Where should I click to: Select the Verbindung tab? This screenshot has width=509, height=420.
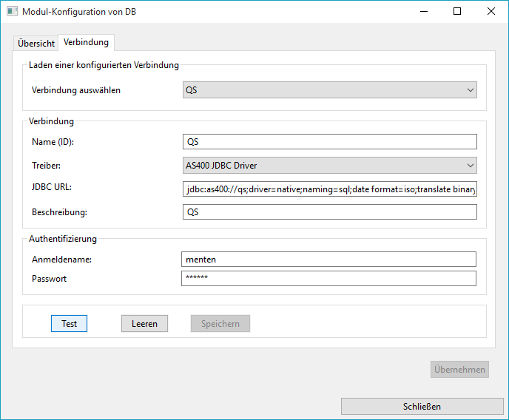tap(86, 43)
